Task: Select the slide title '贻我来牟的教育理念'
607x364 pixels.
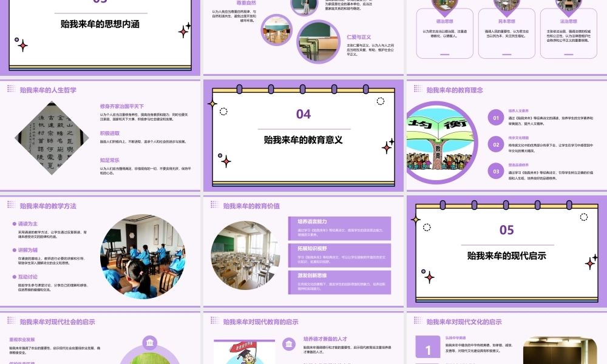Action: tap(455, 90)
